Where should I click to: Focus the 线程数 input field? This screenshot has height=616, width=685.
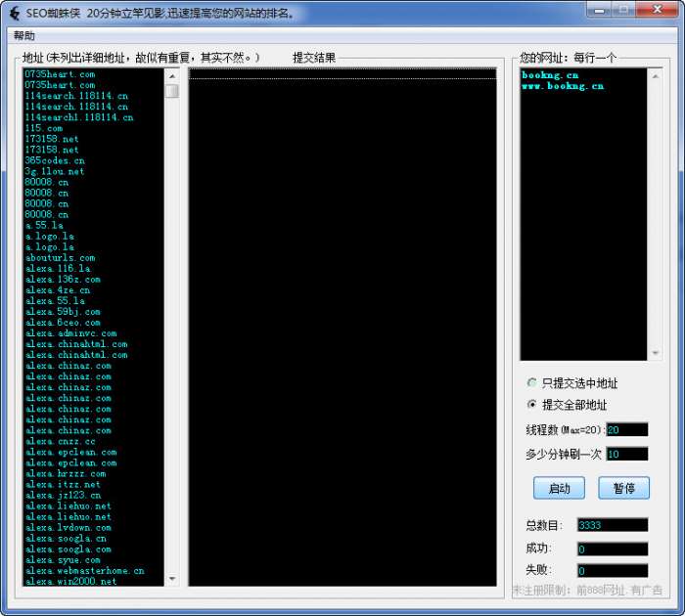tap(627, 429)
